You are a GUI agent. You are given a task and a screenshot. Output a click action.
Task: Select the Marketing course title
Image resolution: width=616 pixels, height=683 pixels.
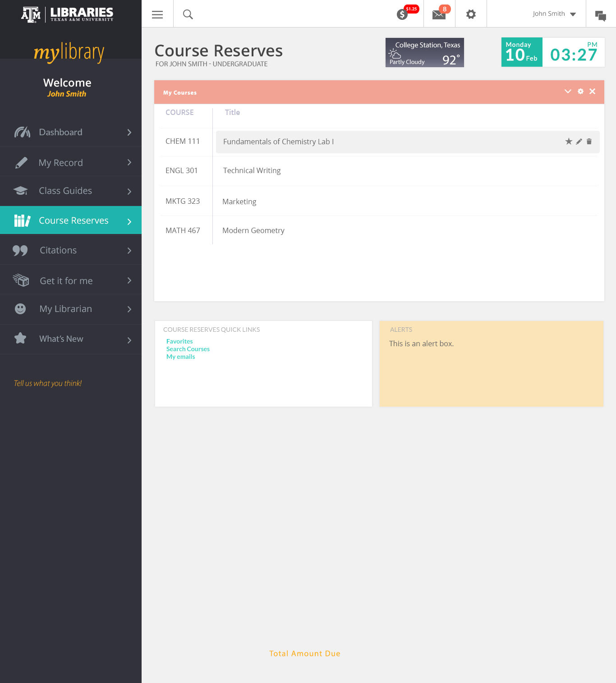[x=239, y=202]
